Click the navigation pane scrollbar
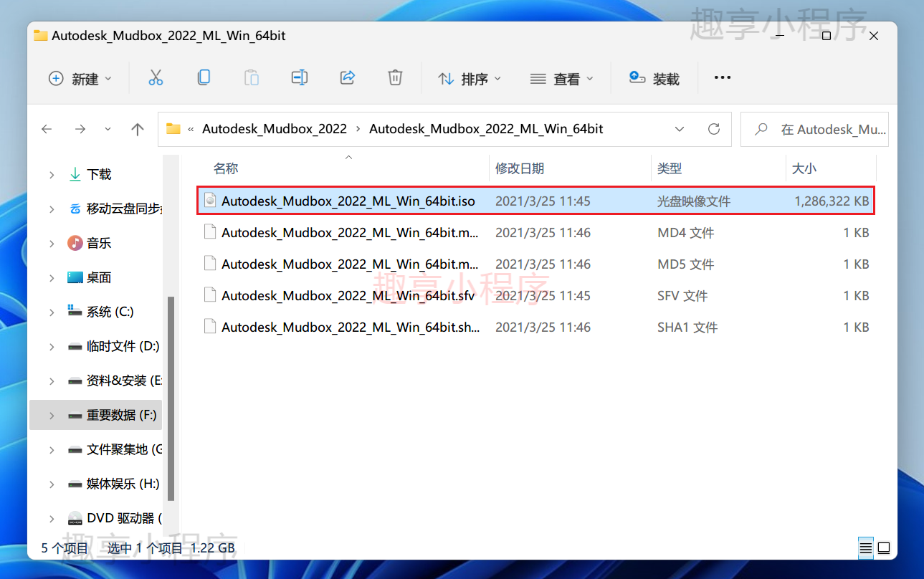This screenshot has width=924, height=579. pos(171,398)
